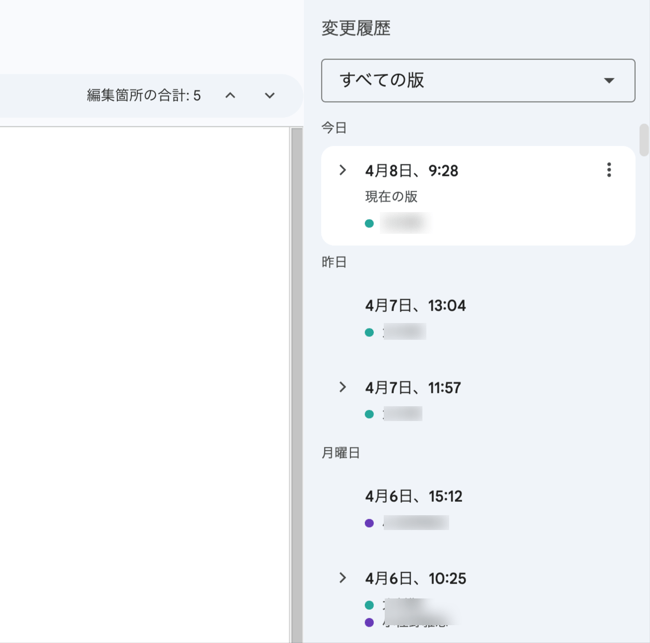This screenshot has height=643, width=650.
Task: Click purple editor dot under 4月6日、15:12
Action: click(x=369, y=523)
